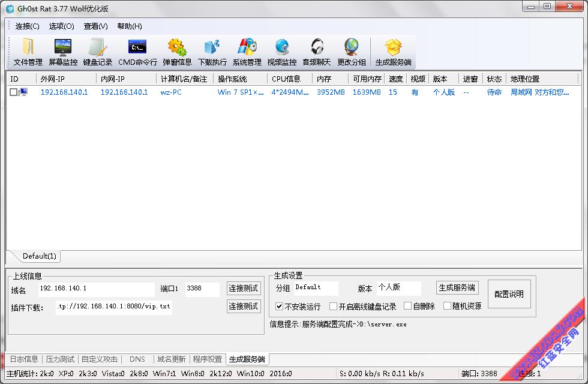
Task: Uncheck the 不安装运行 option
Action: (279, 306)
